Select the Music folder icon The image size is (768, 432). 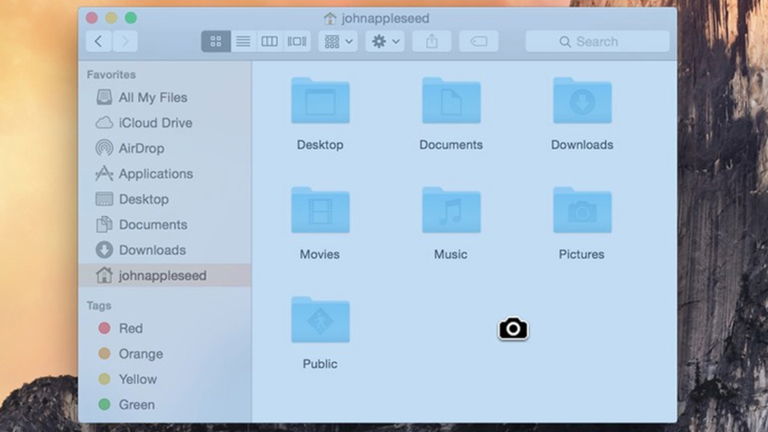pos(451,210)
